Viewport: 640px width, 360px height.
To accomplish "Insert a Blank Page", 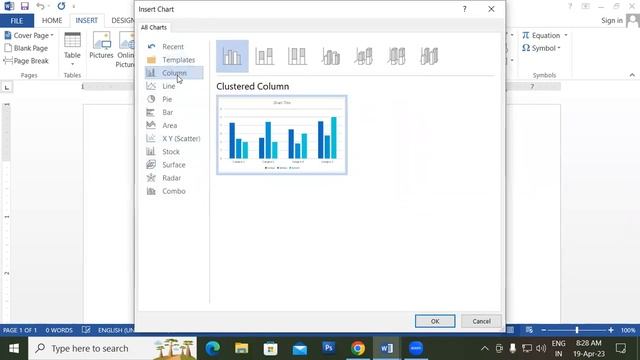I will pyautogui.click(x=26, y=48).
